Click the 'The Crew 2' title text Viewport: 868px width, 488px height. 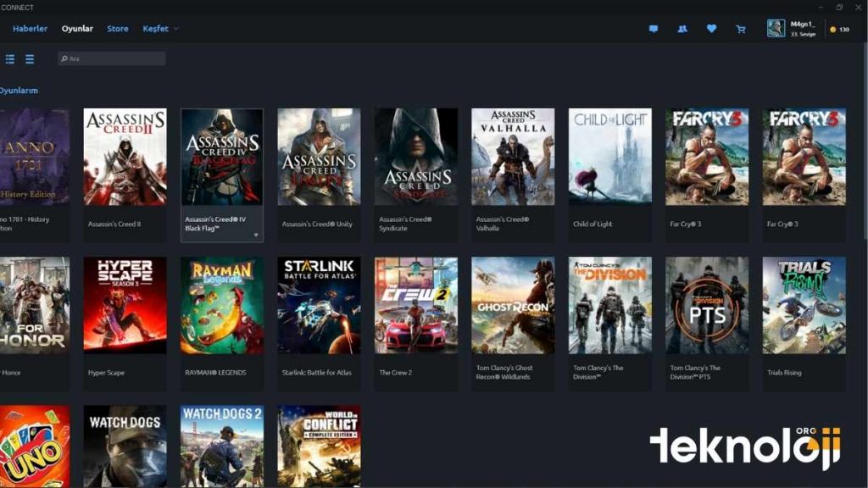395,373
